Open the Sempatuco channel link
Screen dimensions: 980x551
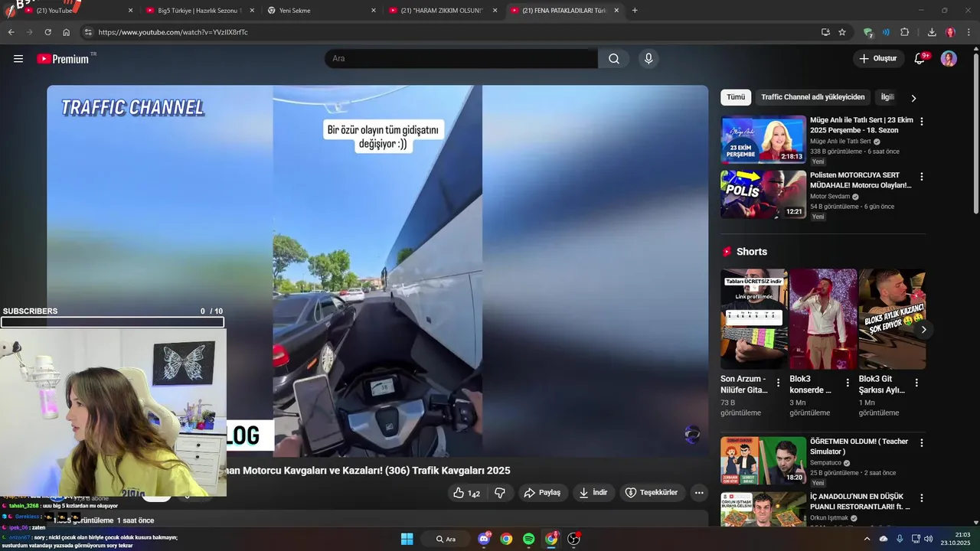[825, 463]
